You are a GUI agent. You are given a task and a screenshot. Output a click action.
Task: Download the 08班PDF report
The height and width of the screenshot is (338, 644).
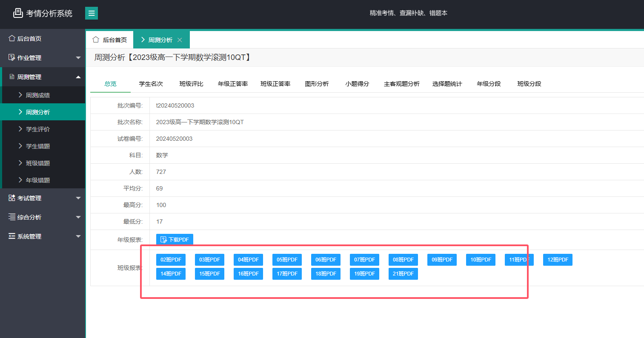coord(403,259)
